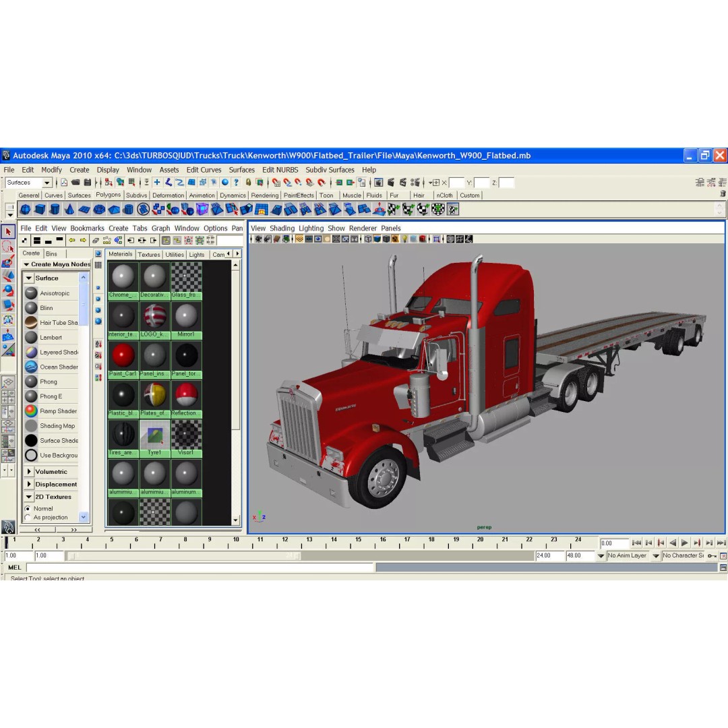The width and height of the screenshot is (728, 728).
Task: Click the play forwards button
Action: click(x=685, y=543)
